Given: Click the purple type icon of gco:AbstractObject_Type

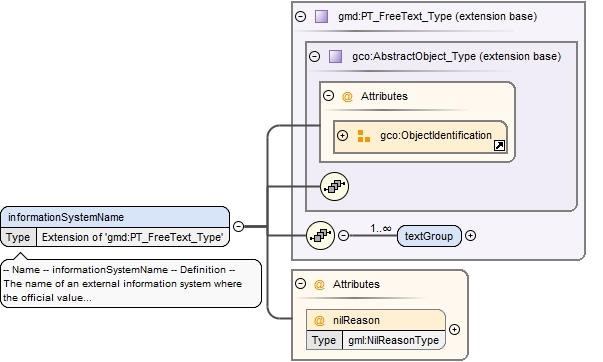Looking at the screenshot, I should [335, 57].
